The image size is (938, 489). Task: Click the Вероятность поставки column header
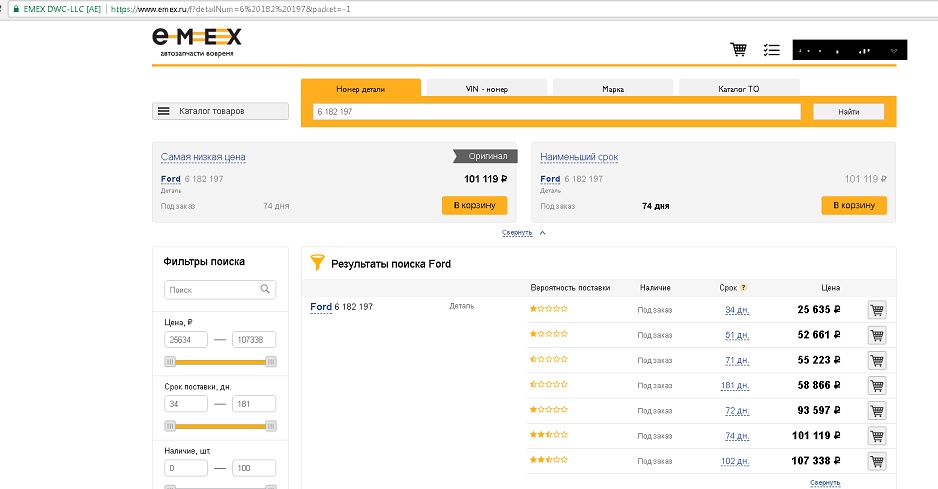[x=570, y=288]
